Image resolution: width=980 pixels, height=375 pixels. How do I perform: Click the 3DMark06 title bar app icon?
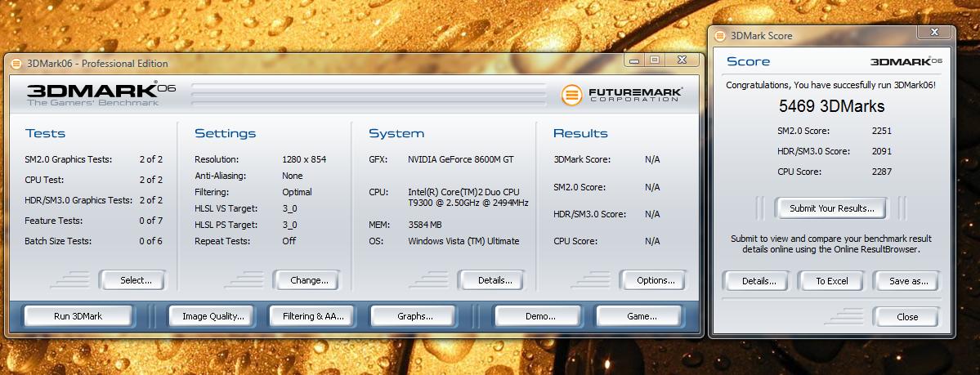18,63
